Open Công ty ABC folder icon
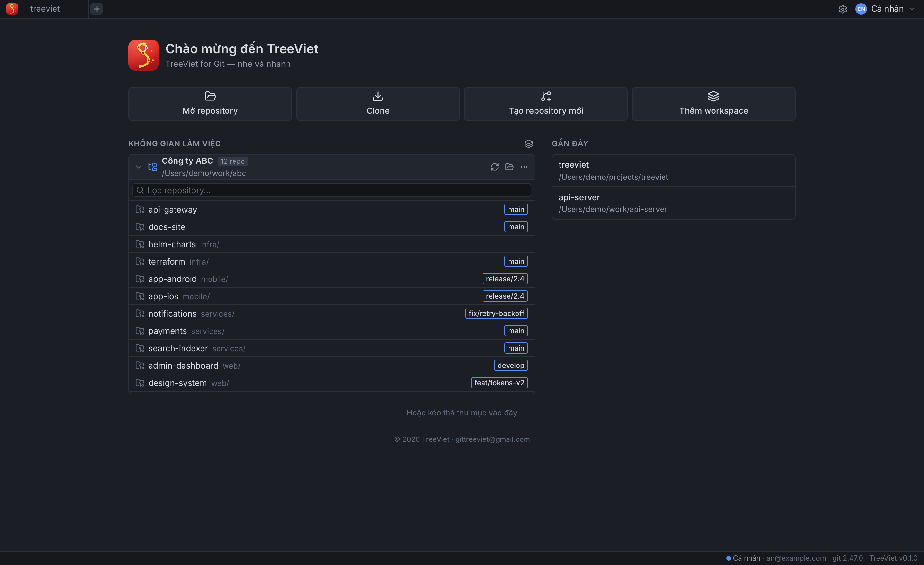924x565 pixels. [509, 167]
